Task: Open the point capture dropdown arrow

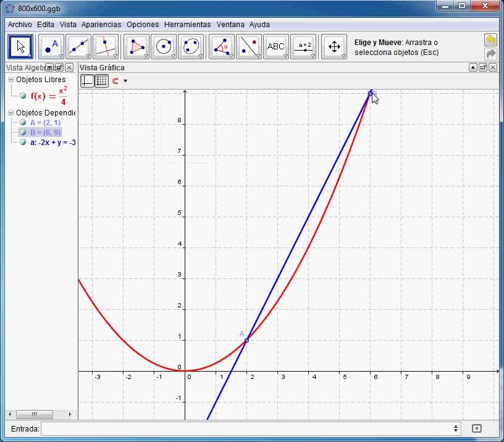Action: 125,81
